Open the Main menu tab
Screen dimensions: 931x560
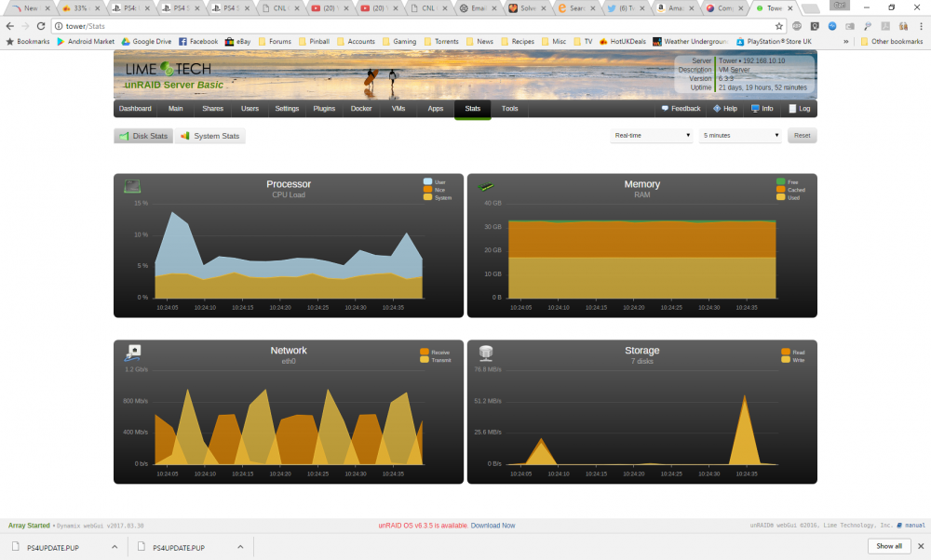pyautogui.click(x=175, y=109)
